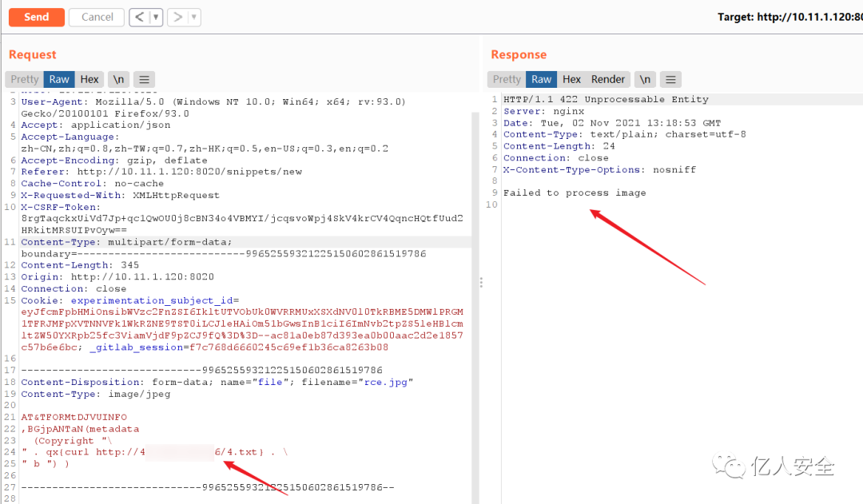Click the Request panel heading
The height and width of the screenshot is (504, 863).
point(33,54)
